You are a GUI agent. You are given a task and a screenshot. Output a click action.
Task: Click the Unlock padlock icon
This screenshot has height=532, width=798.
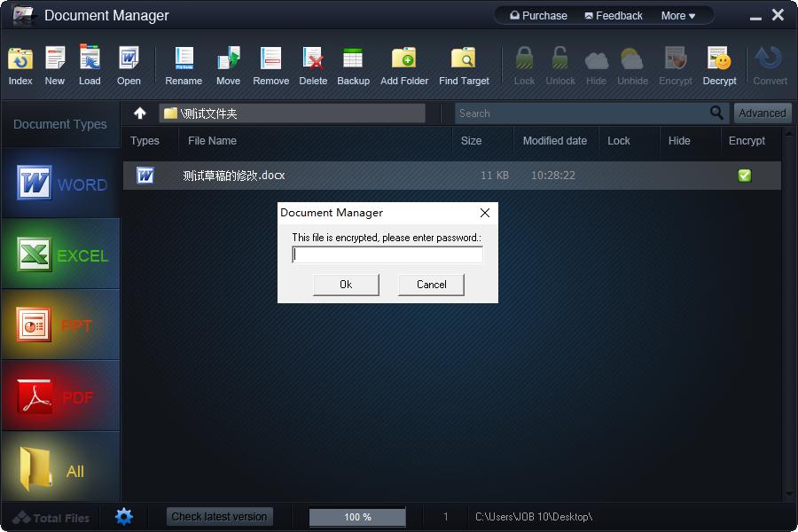point(559,58)
